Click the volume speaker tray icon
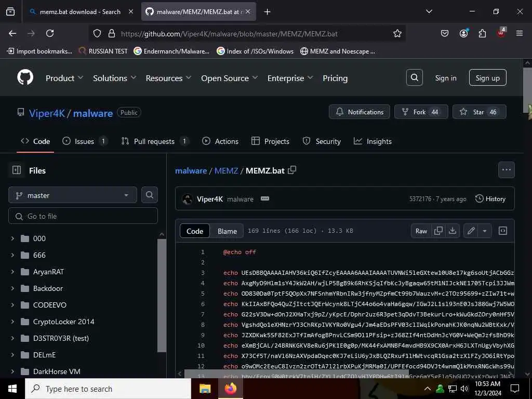Image resolution: width=532 pixels, height=399 pixels. click(x=464, y=389)
